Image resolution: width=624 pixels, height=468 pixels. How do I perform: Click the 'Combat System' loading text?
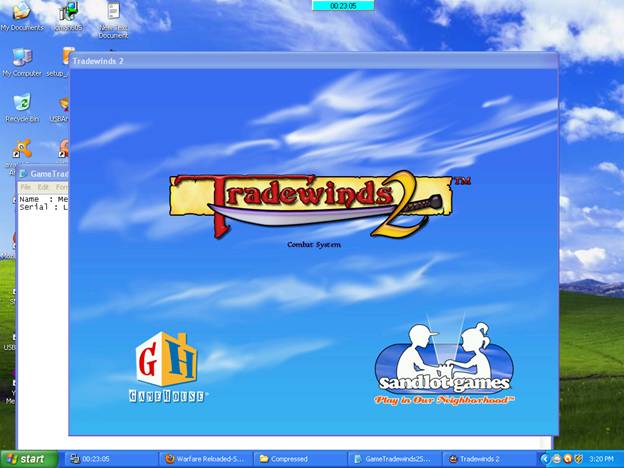click(x=314, y=245)
